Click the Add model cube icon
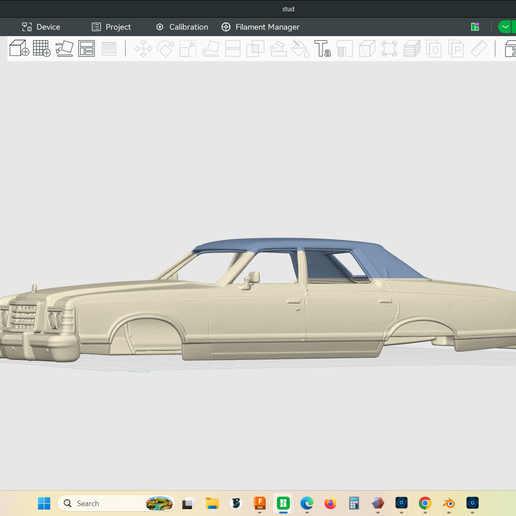The height and width of the screenshot is (516, 516). (19, 48)
